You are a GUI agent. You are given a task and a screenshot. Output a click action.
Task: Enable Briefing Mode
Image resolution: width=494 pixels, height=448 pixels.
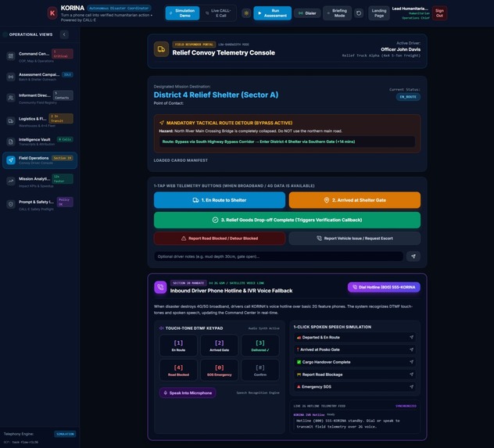tap(337, 13)
